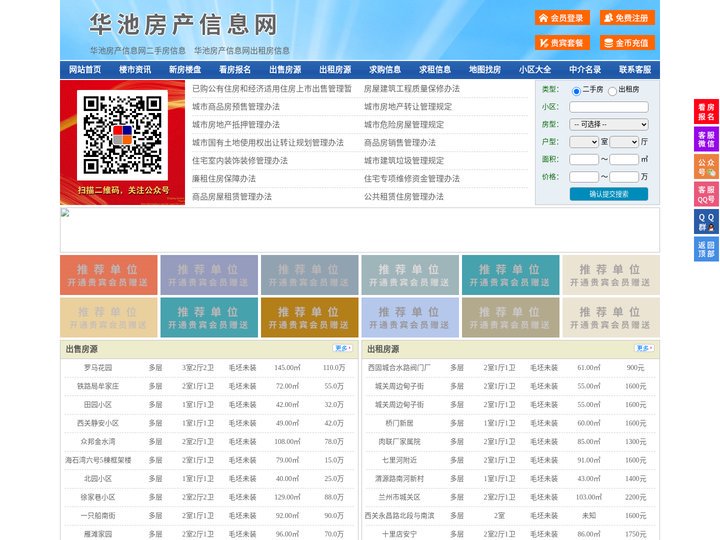Open the 兰州市城关区 rental listing
Viewport: 720px width, 540px height.
399,497
